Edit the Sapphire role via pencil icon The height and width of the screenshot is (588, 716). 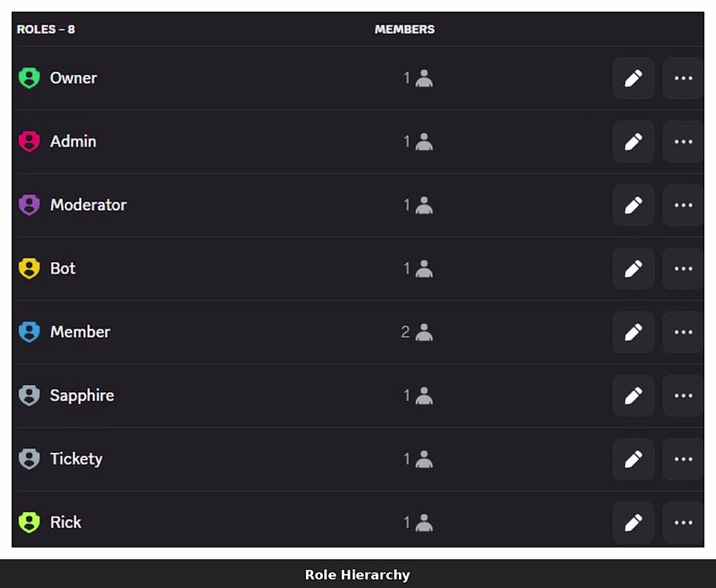point(633,395)
